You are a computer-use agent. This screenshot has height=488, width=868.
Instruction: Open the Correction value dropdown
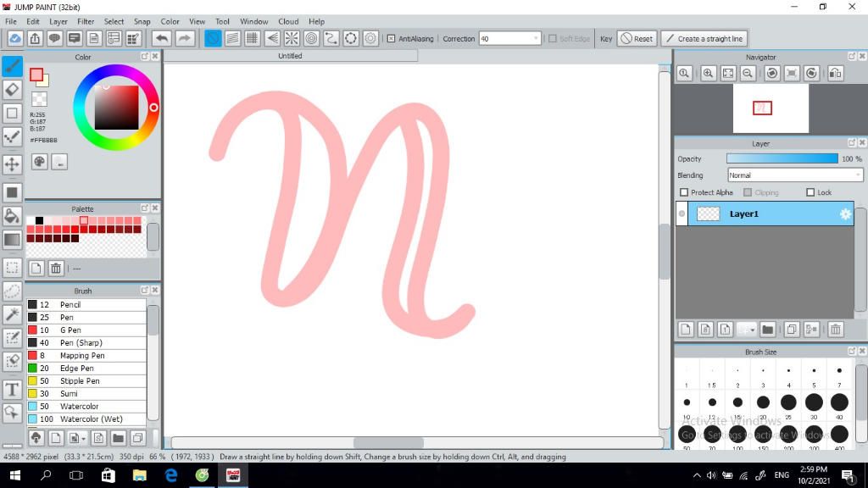click(x=536, y=39)
